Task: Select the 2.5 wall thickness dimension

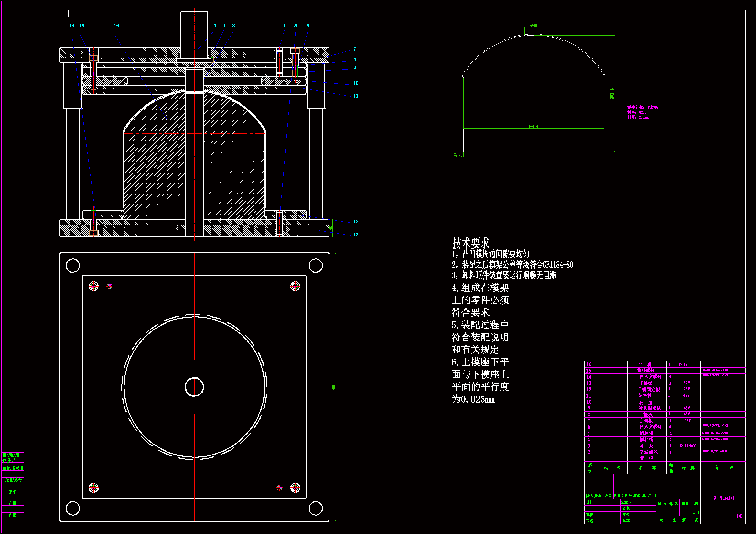Action: coord(457,154)
